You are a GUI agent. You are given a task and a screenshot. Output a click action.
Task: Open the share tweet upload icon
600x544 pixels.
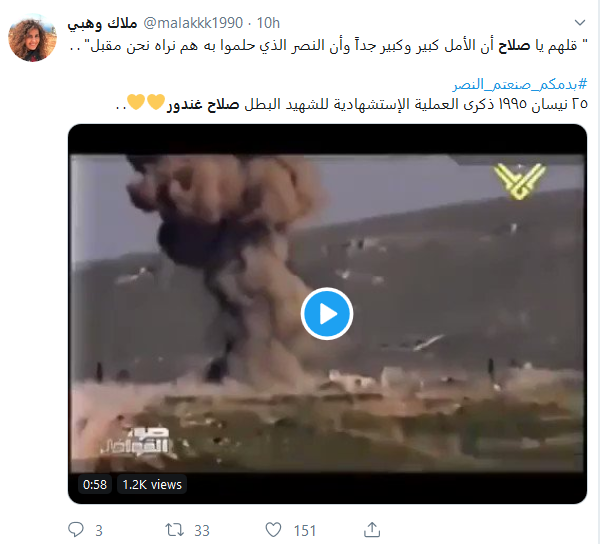pos(372,530)
